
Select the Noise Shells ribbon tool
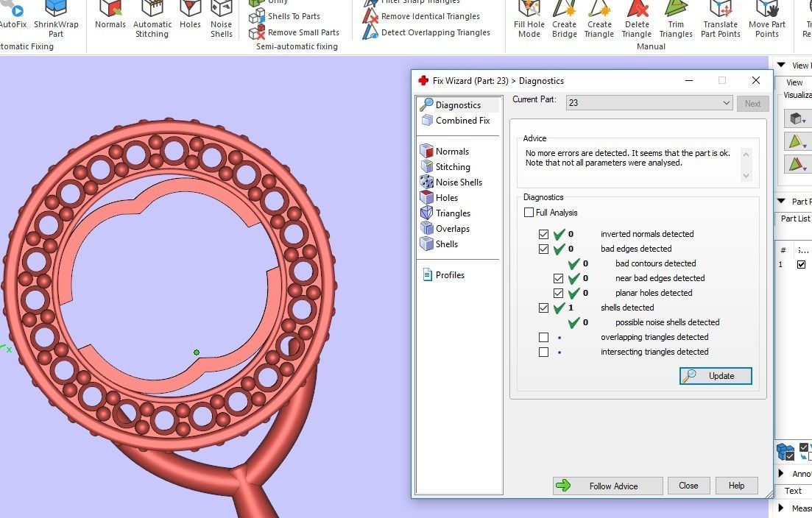(x=221, y=19)
